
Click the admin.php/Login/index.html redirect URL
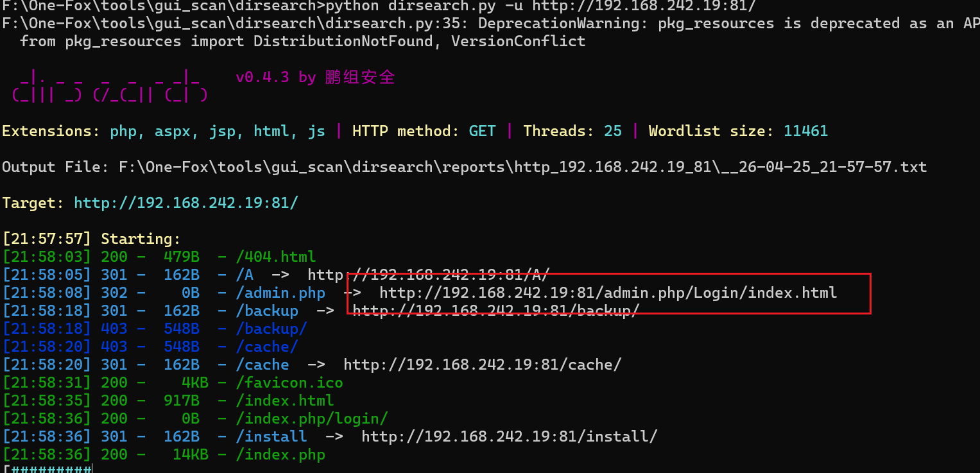(608, 293)
